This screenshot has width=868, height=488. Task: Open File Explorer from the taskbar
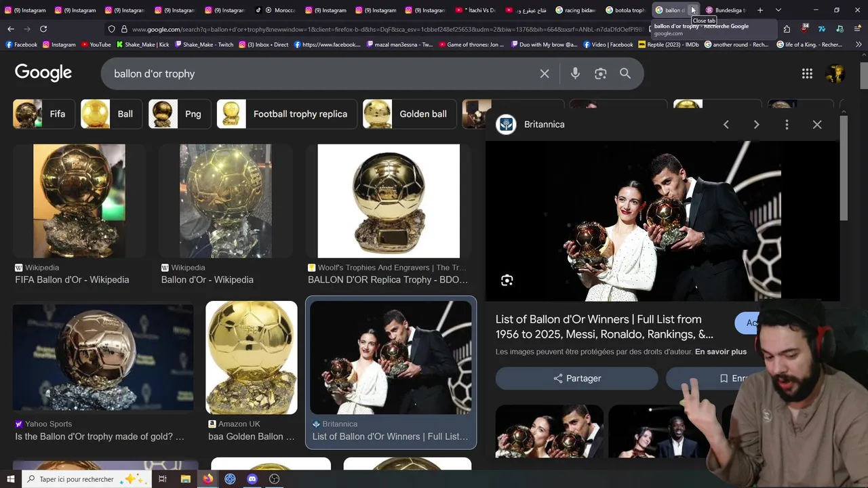[x=186, y=479]
